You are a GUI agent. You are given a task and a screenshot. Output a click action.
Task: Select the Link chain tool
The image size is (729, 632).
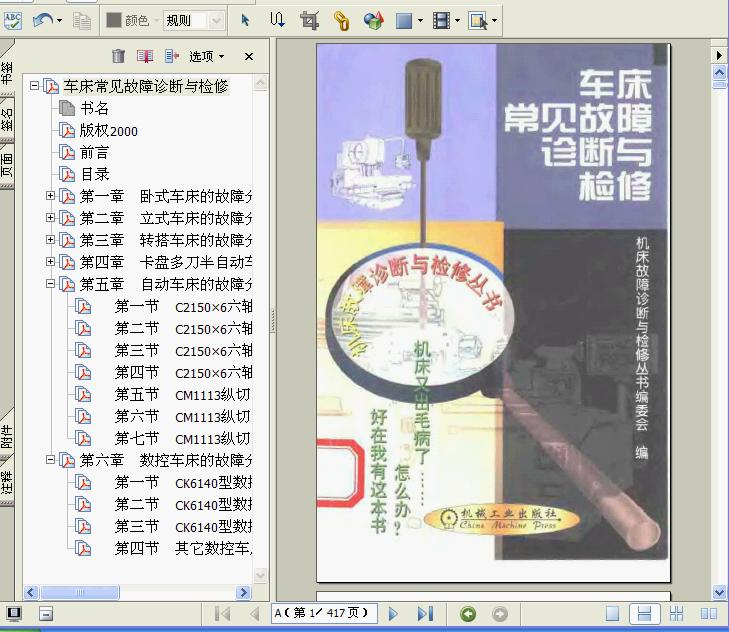[x=341, y=21]
